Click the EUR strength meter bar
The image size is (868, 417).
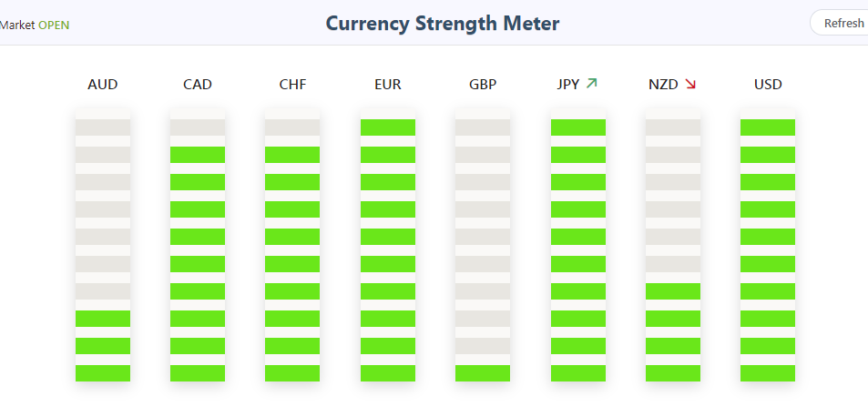(388, 246)
